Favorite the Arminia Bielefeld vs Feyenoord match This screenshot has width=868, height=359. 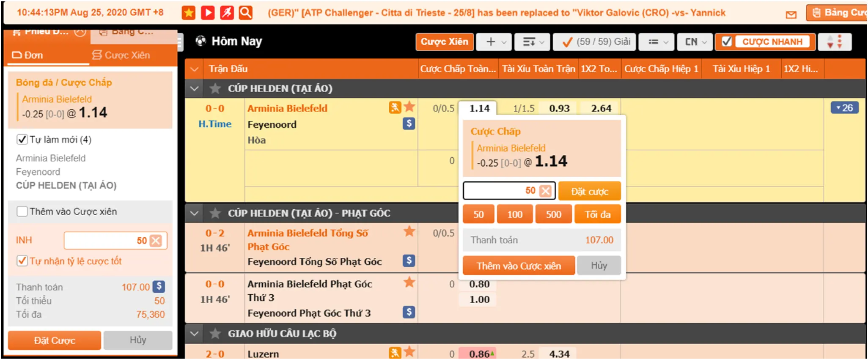click(409, 107)
